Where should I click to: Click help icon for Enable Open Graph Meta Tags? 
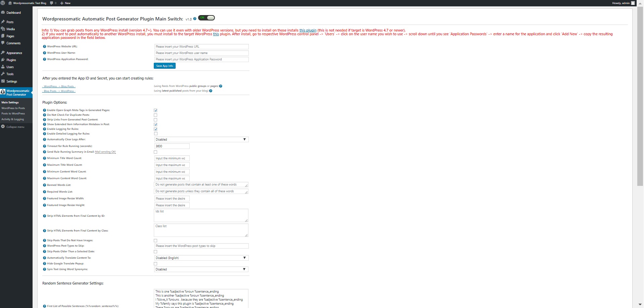click(x=44, y=110)
